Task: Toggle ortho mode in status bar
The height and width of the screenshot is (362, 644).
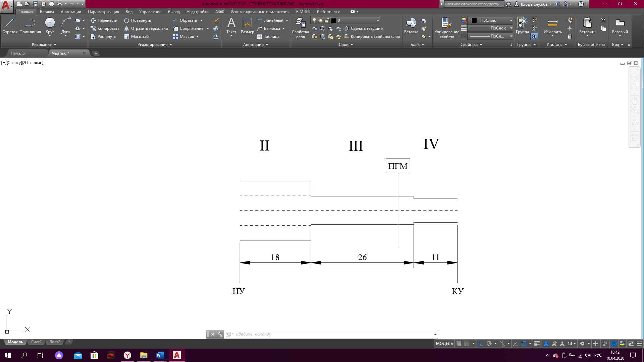Action: tap(481, 344)
